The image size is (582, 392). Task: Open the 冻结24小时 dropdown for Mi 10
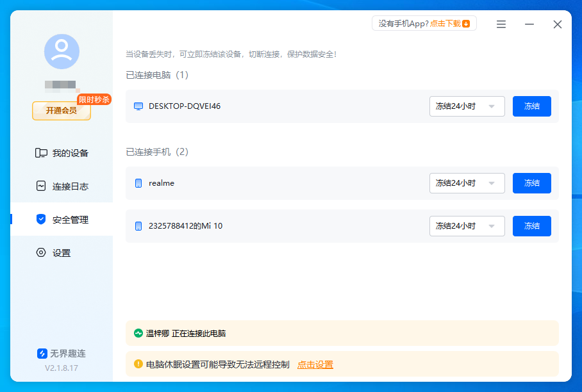(x=467, y=225)
